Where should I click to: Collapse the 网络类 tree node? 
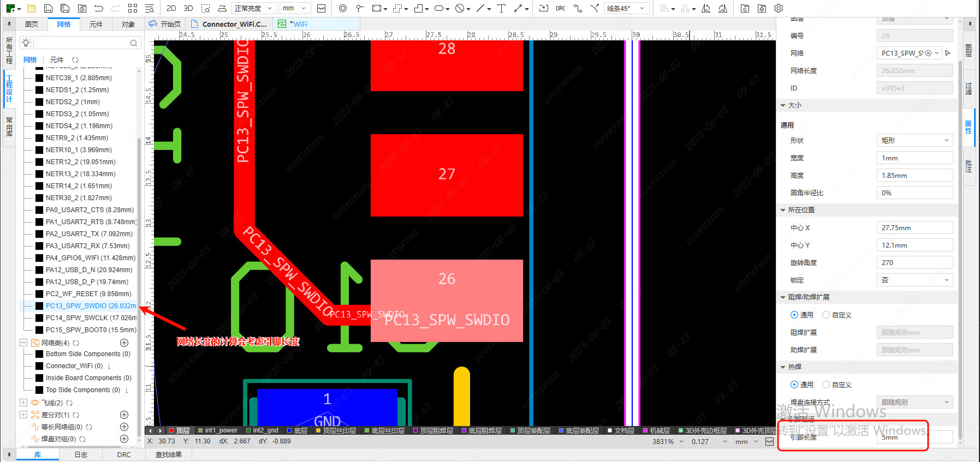click(23, 343)
